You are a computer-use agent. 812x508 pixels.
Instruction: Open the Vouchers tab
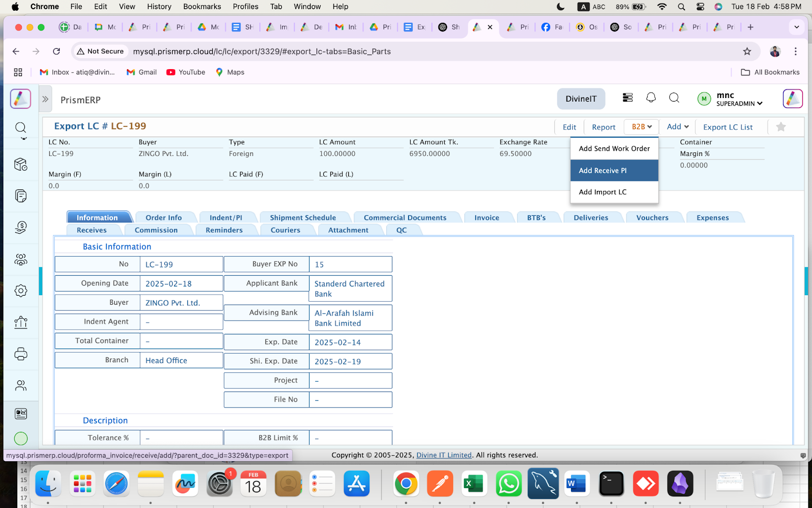tap(652, 217)
